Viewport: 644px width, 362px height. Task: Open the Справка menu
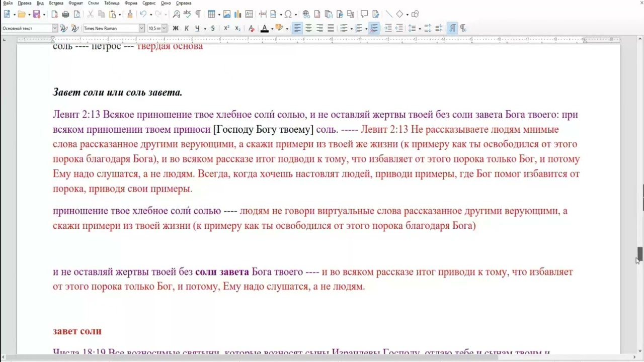tap(184, 3)
